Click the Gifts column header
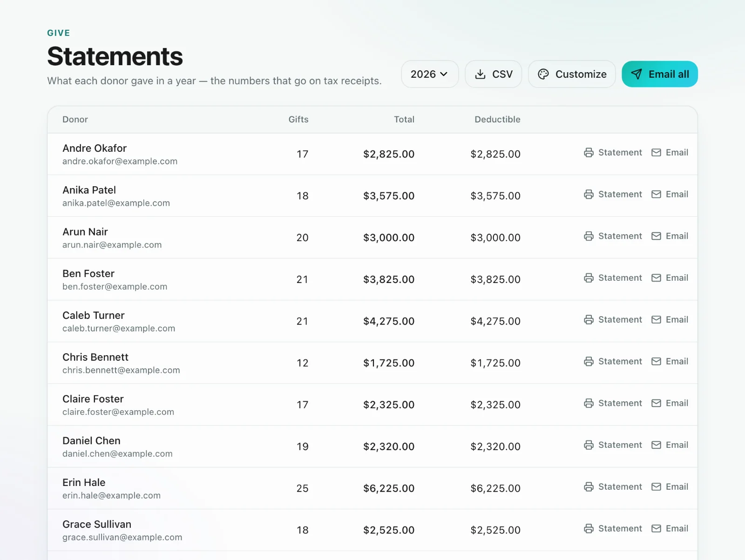This screenshot has height=560, width=745. 298,120
